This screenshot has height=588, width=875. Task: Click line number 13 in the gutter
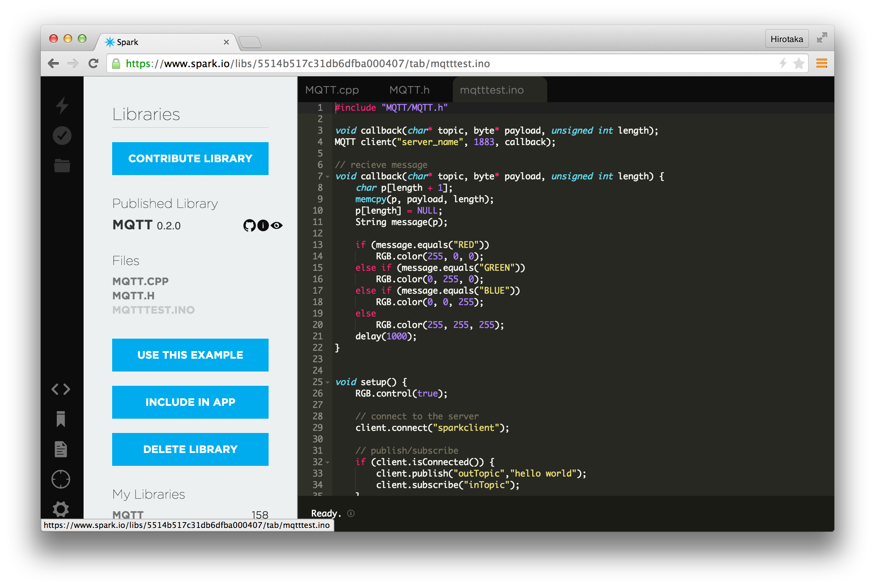tap(317, 245)
